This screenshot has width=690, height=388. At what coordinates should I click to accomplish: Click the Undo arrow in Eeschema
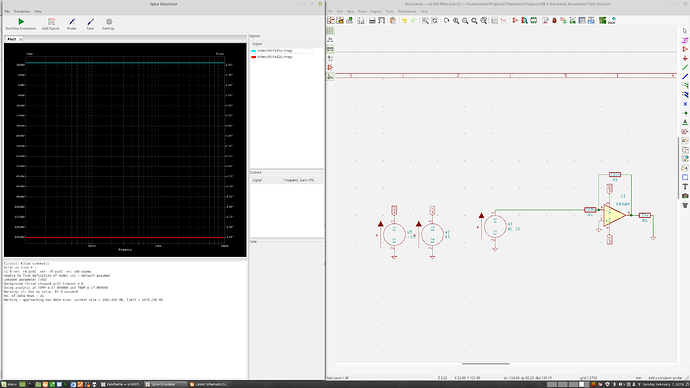(x=404, y=21)
